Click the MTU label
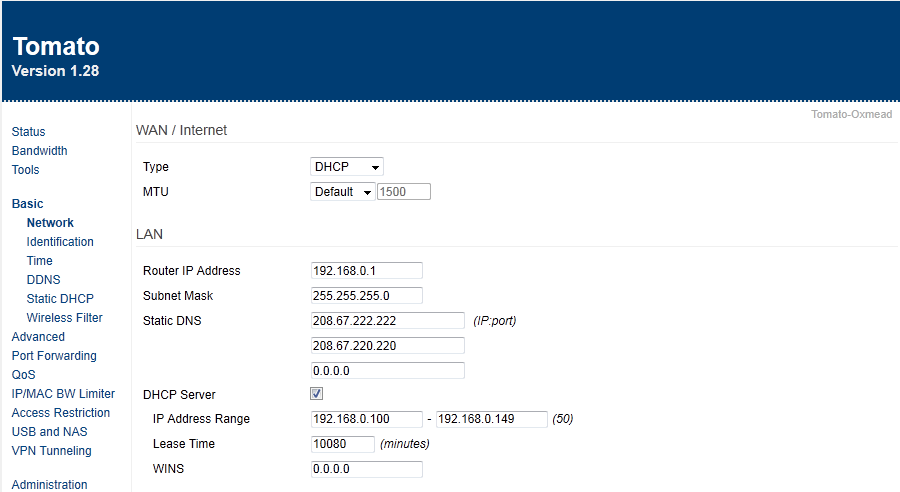The height and width of the screenshot is (492, 900). click(156, 192)
